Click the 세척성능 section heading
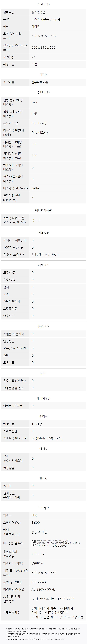Viewport: 87px width, 644px height. [43, 233]
